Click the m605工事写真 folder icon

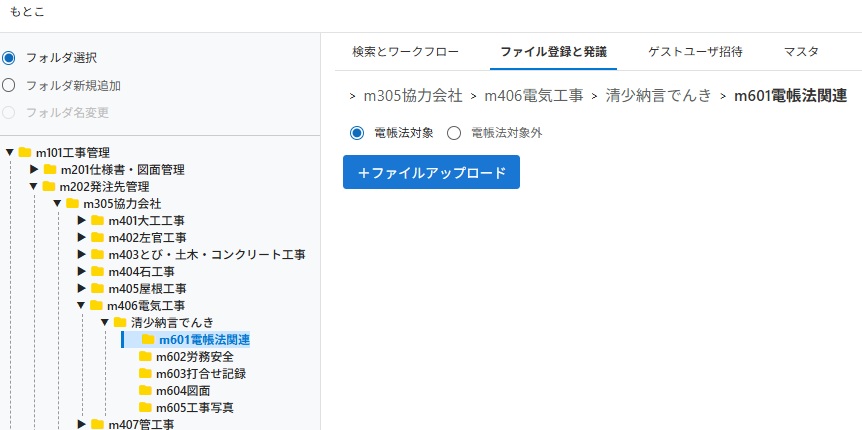[146, 407]
